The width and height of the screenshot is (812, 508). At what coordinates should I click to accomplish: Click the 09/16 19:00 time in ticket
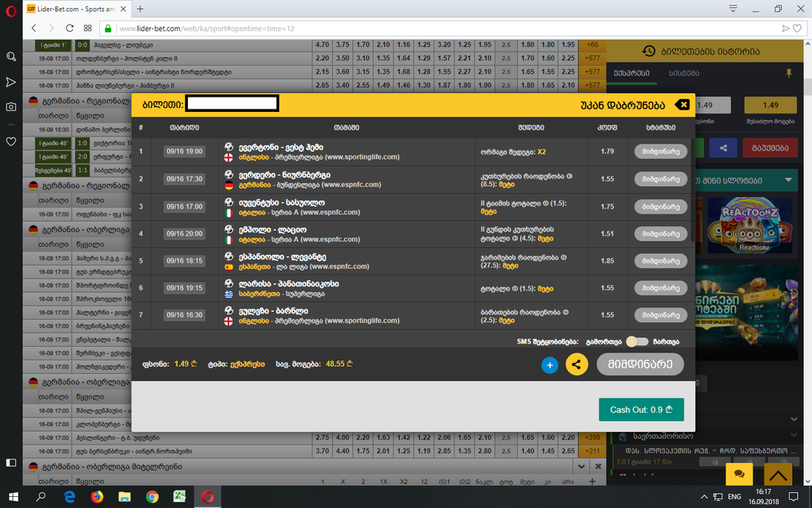point(184,152)
